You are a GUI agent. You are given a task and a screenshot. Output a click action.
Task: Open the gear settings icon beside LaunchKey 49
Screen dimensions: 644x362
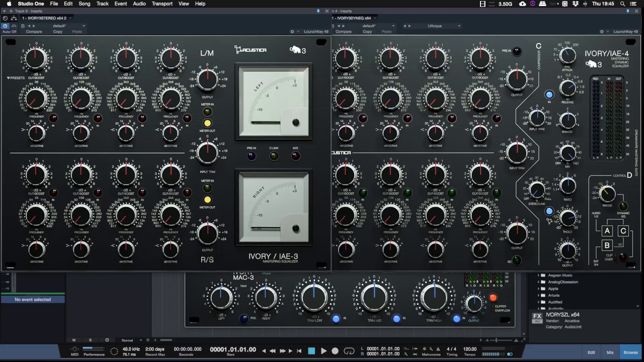point(292,32)
